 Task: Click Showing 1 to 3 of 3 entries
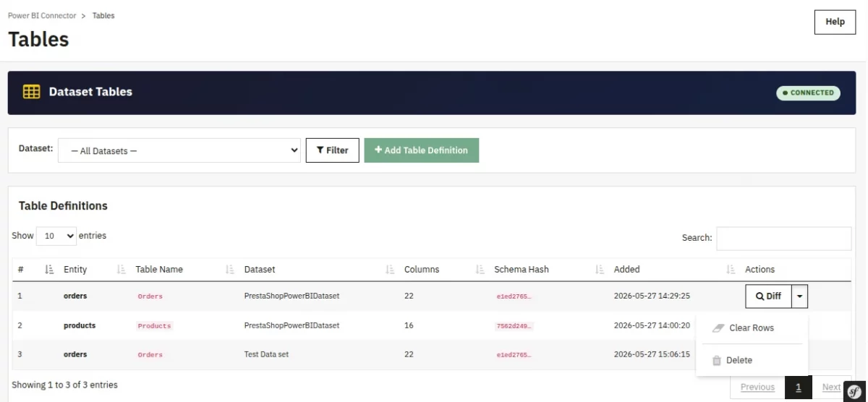tap(64, 385)
